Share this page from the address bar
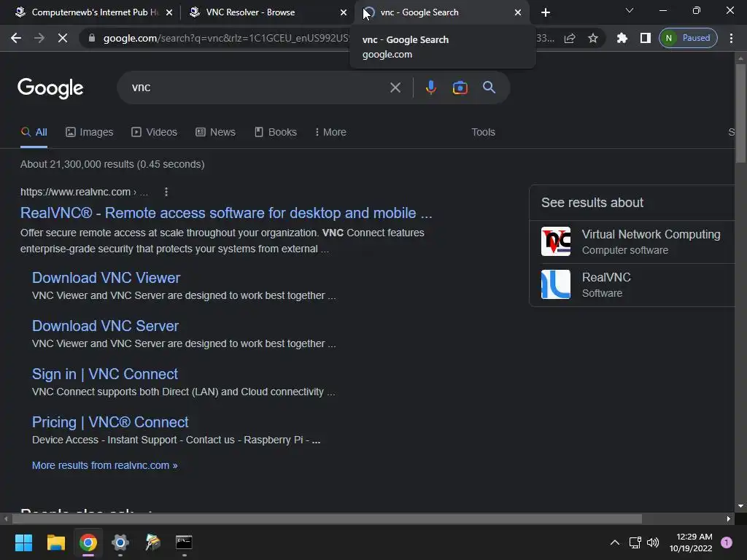Screen dimensions: 747x560 coord(570,38)
